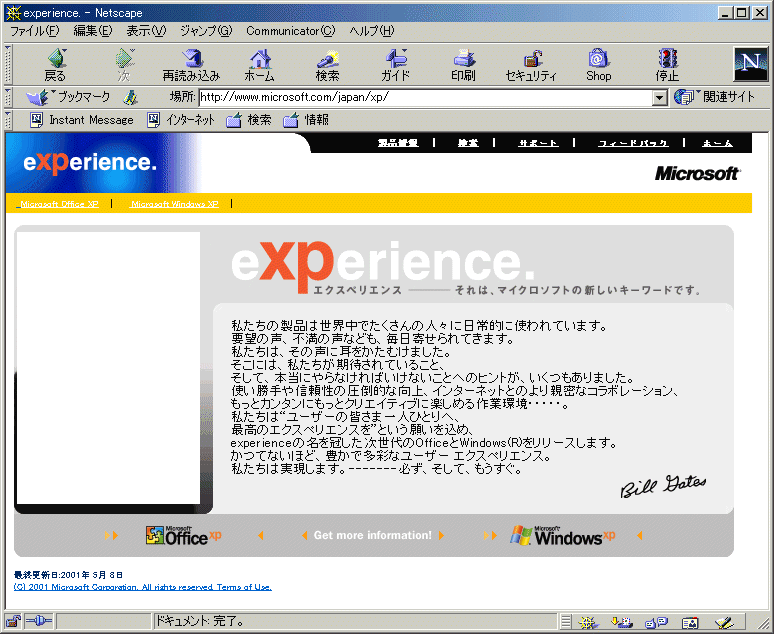Click the page location proxy icon beside 場所
Screen dimensions: 774x634
[x=130, y=97]
